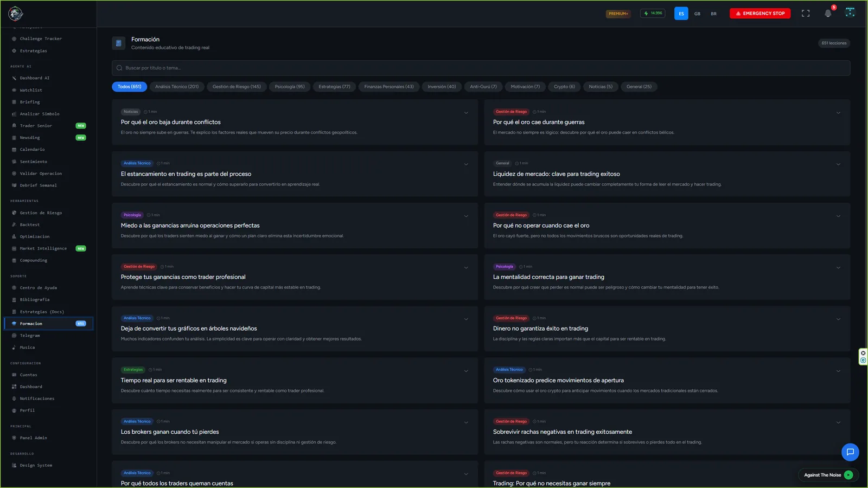The height and width of the screenshot is (488, 868).
Task: Open the notifications bell icon
Action: (x=828, y=14)
